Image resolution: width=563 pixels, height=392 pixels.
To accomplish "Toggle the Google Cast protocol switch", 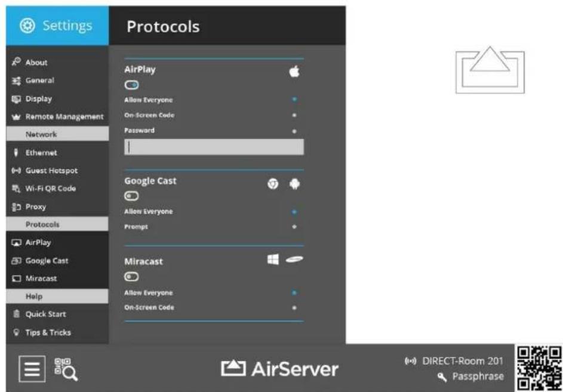I will [x=131, y=196].
